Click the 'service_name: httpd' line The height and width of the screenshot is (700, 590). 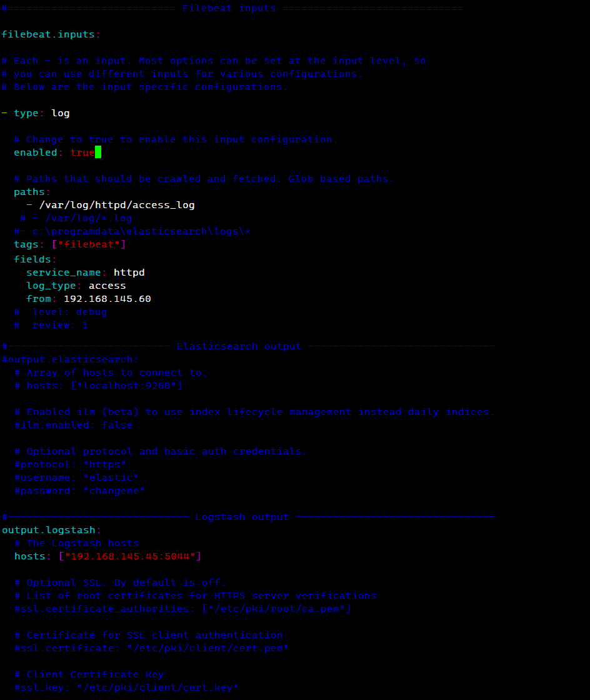pyautogui.click(x=85, y=272)
